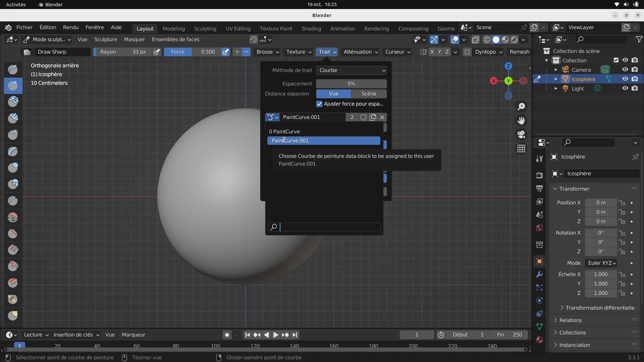This screenshot has height=362, width=644.
Task: Click the outliner filter funnel icon
Action: click(x=639, y=40)
